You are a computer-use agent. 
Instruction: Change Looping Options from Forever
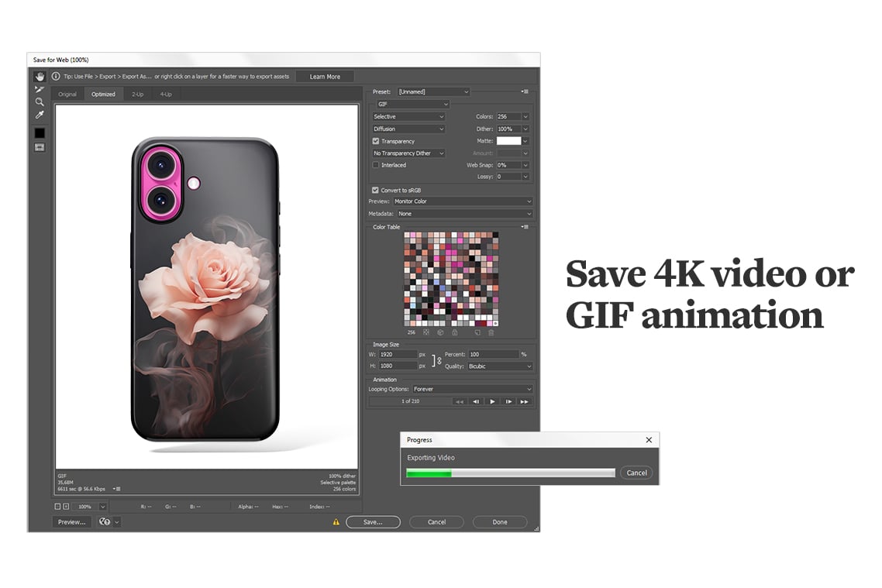point(474,389)
